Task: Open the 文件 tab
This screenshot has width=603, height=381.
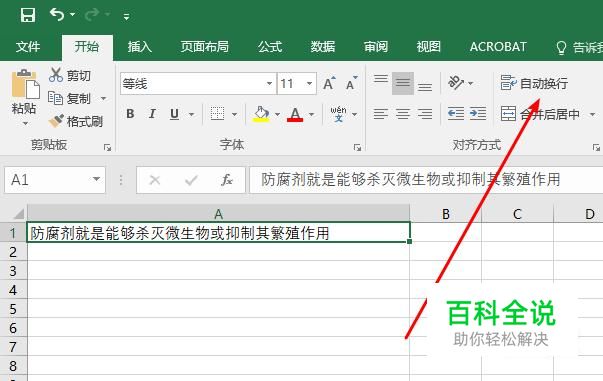Action: (28, 47)
